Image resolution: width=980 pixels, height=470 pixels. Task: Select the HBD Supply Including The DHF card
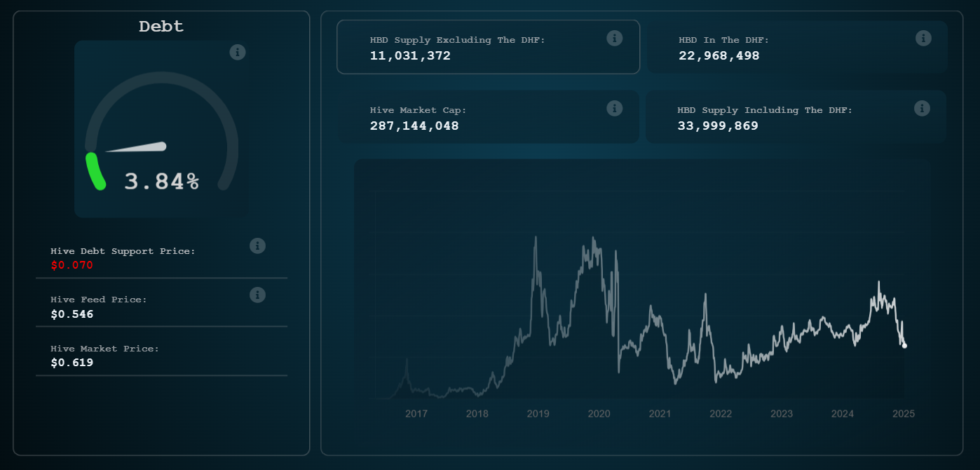coord(796,117)
